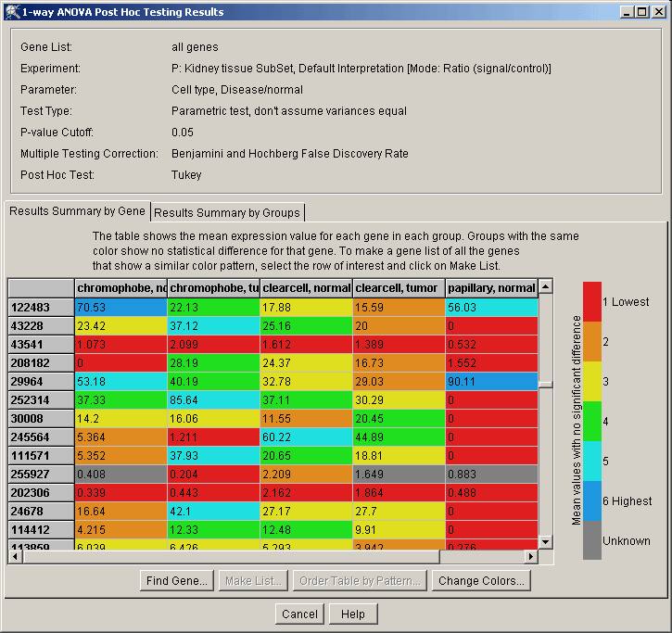Screen dimensions: 672x633
Task: Select gene row 122483 header
Action: [41, 307]
